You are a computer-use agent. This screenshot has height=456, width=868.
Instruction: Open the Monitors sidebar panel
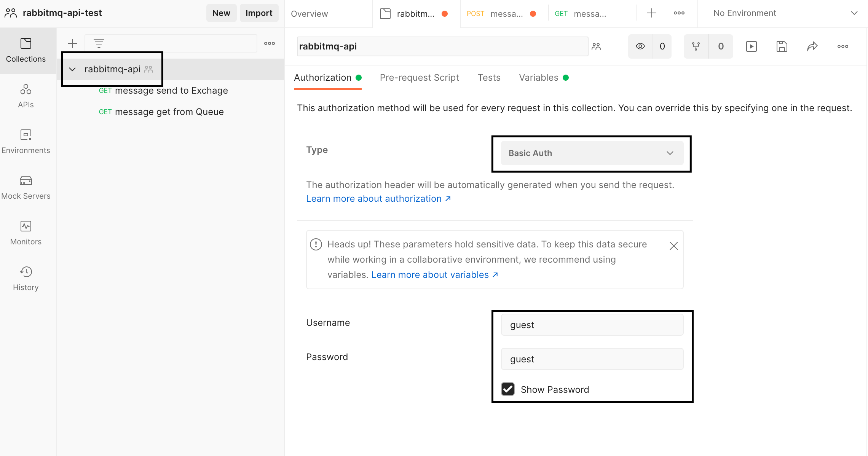26,233
